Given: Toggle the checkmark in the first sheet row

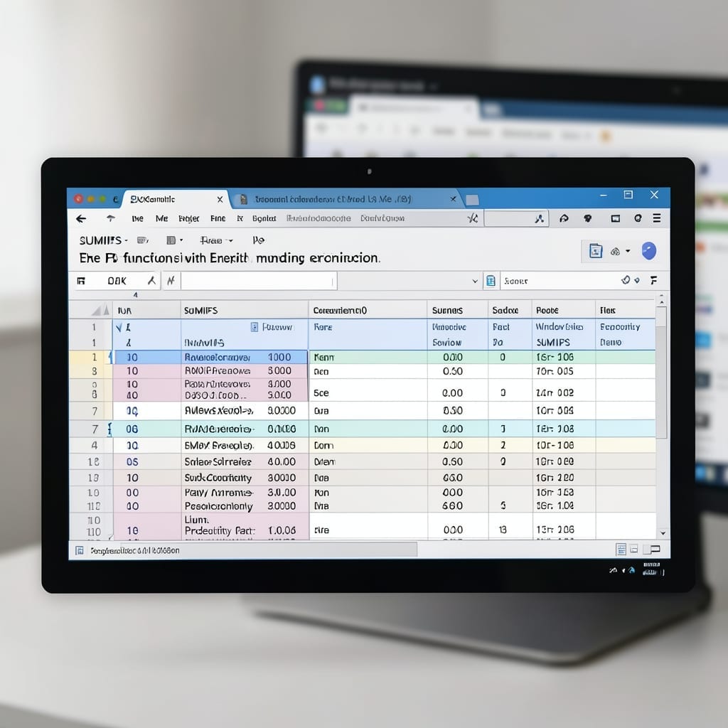Looking at the screenshot, I should tap(119, 328).
